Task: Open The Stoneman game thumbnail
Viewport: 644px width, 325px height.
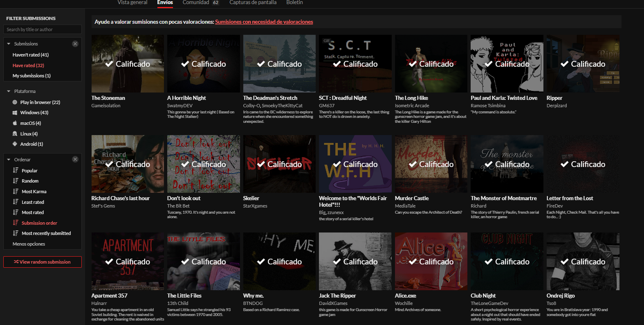Action: pos(128,63)
